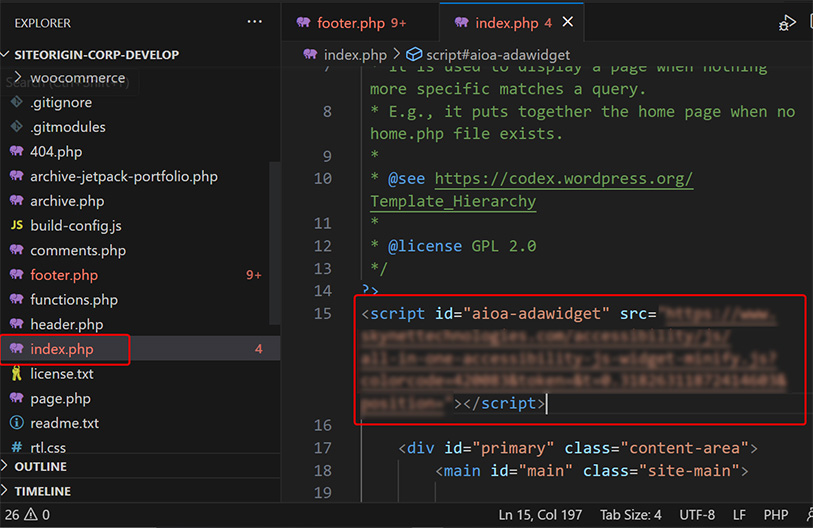The width and height of the screenshot is (813, 528).
Task: Expand the TIMELINE panel
Action: [x=43, y=491]
